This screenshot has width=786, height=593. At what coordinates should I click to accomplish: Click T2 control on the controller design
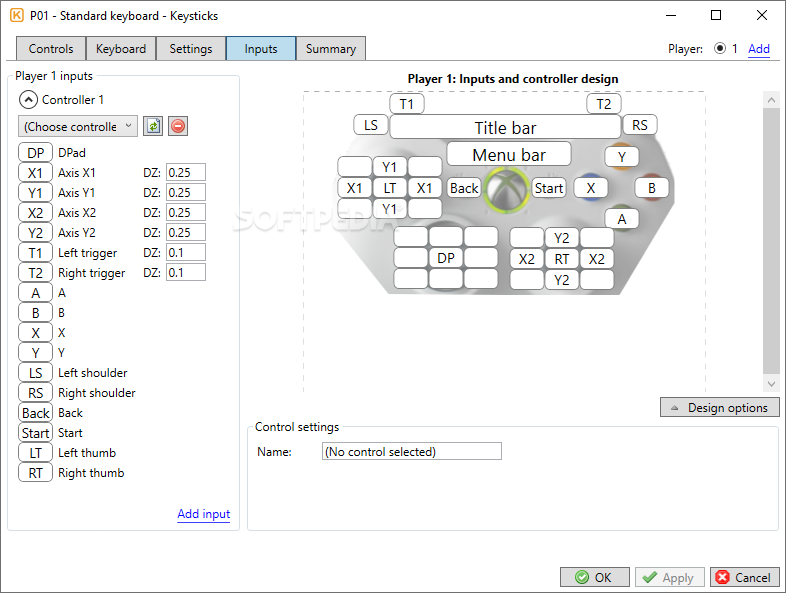[604, 104]
